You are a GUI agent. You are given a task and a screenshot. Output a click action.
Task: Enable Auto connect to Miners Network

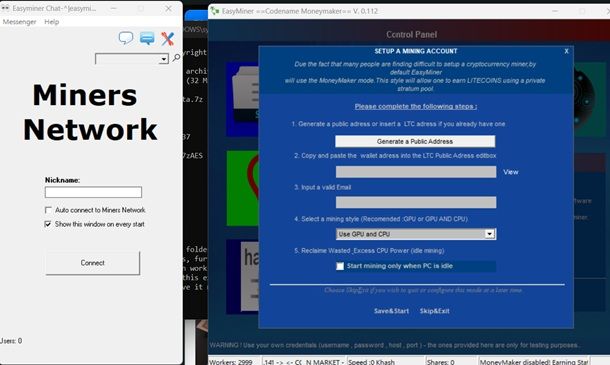[48, 210]
